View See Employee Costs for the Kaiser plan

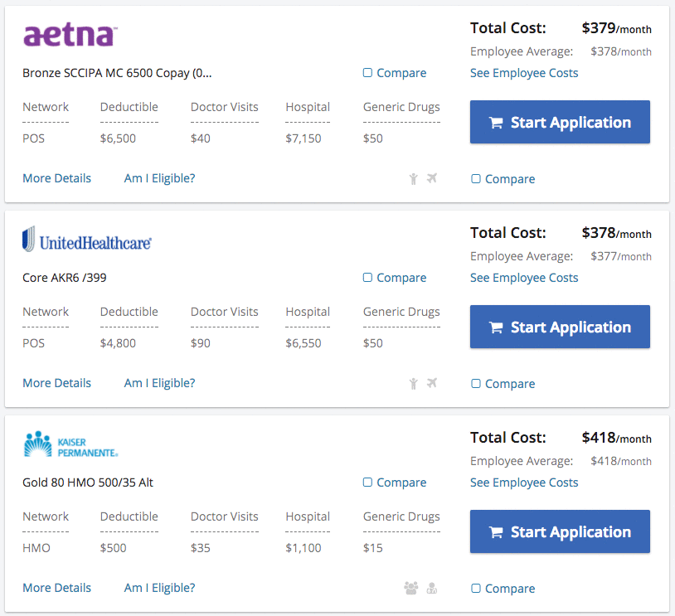[x=524, y=483]
